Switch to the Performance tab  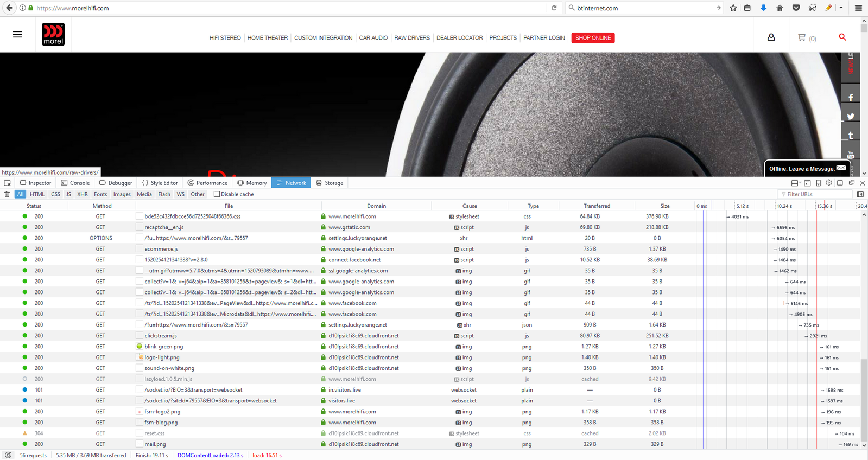point(207,183)
